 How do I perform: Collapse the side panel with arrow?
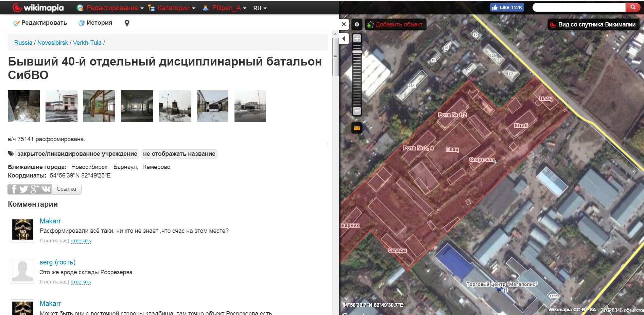pyautogui.click(x=344, y=38)
